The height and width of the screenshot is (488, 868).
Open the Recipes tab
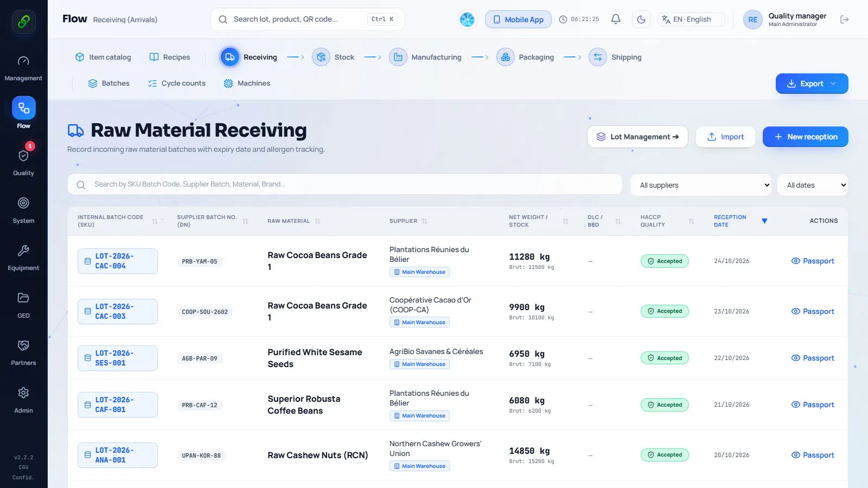(x=170, y=57)
